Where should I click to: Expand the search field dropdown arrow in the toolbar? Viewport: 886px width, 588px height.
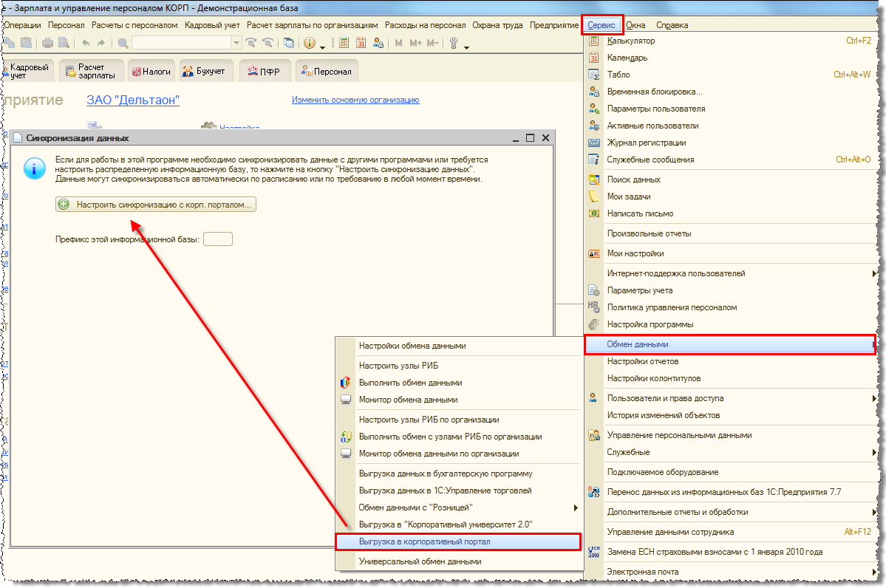[x=236, y=43]
